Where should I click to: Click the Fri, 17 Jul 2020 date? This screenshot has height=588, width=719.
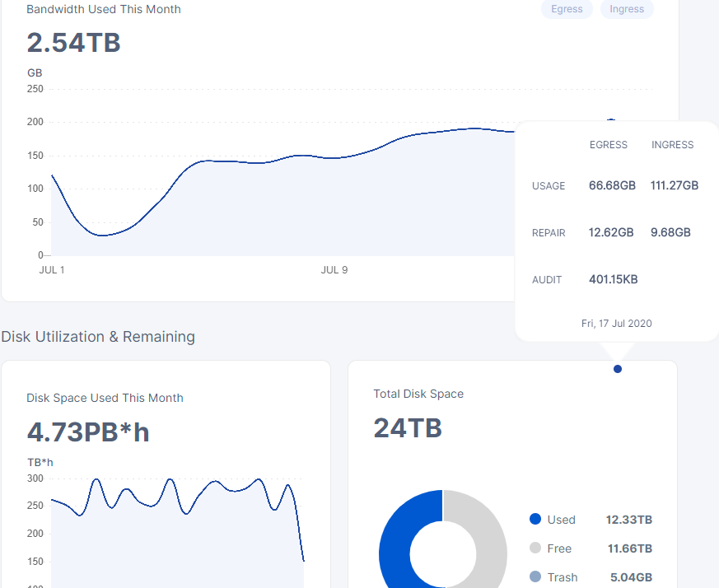(616, 324)
